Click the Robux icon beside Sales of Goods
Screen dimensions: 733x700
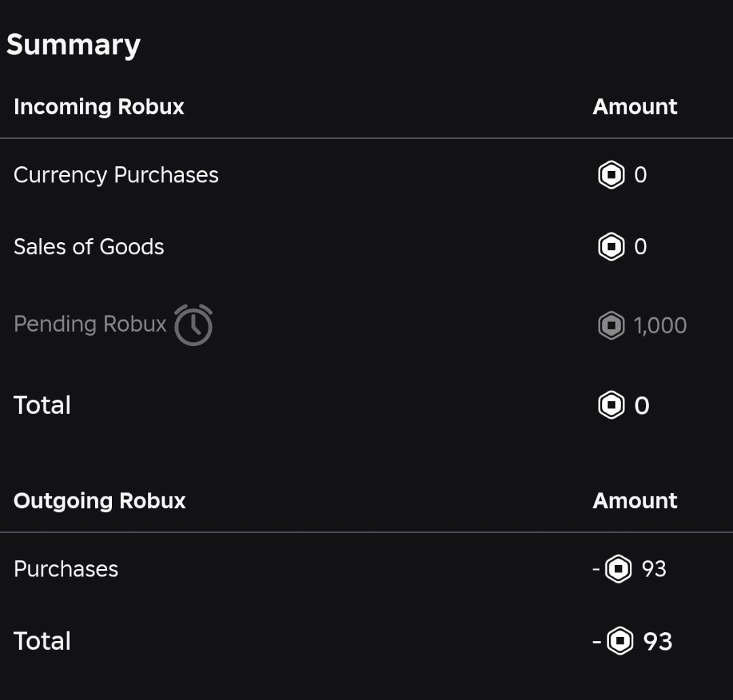(x=611, y=246)
